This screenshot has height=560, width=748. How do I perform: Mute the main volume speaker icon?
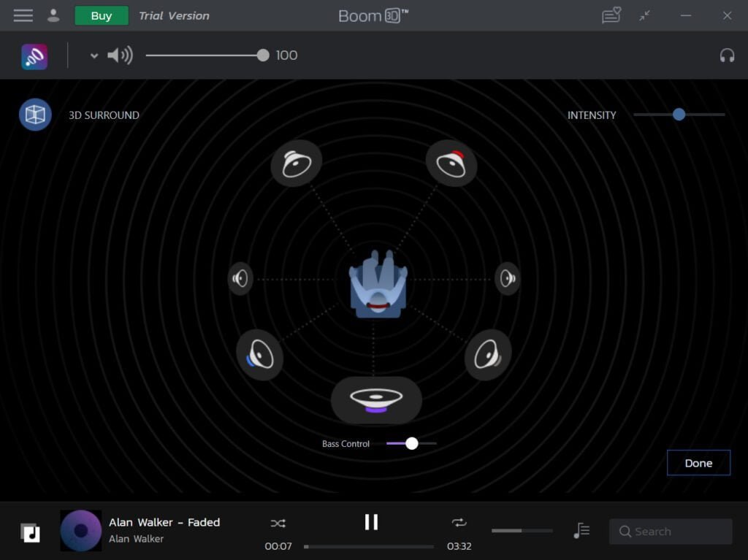tap(120, 55)
